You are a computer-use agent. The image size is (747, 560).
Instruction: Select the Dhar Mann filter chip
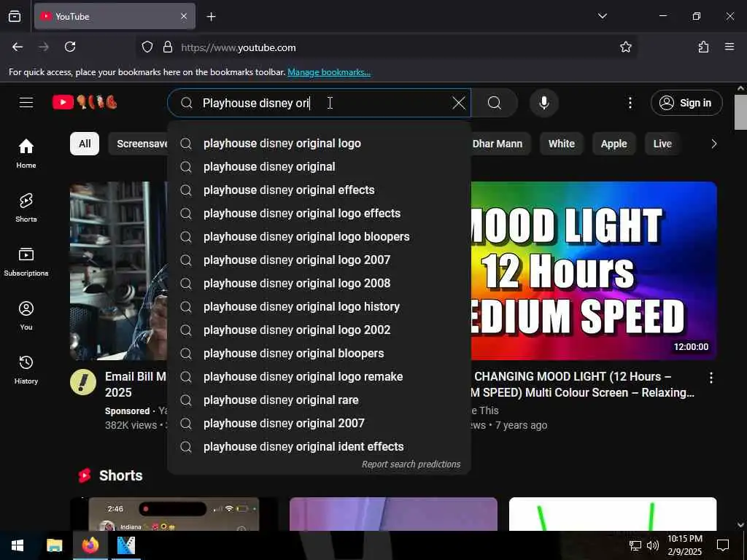coord(497,144)
